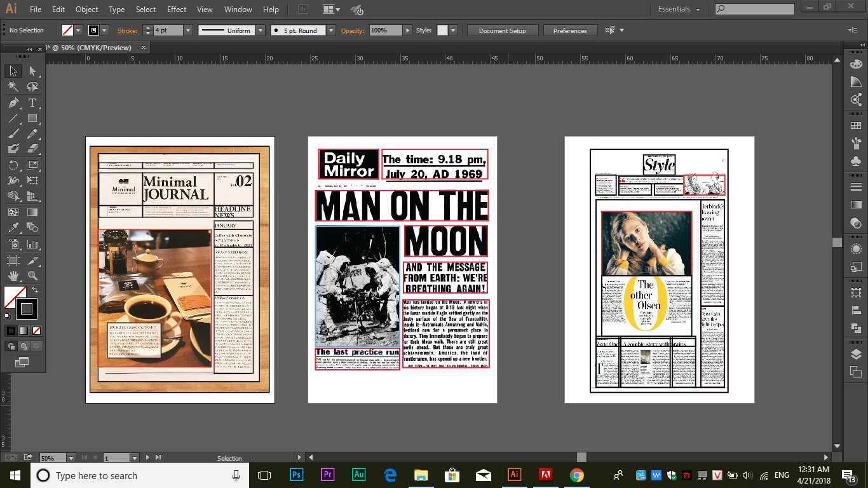
Task: Select the Line Segment tool
Action: (x=13, y=118)
